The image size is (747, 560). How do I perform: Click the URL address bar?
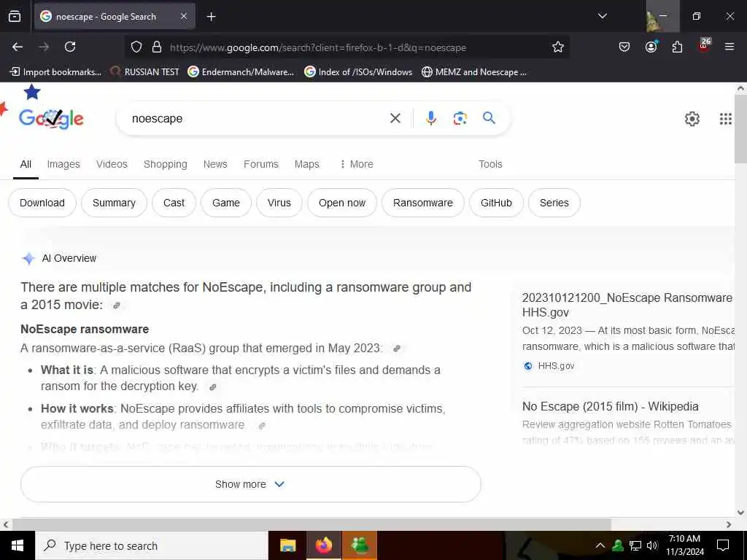point(318,47)
